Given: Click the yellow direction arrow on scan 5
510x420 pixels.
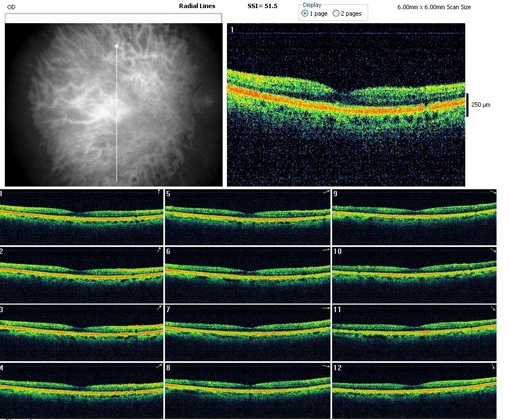Looking at the screenshot, I should coord(326,192).
